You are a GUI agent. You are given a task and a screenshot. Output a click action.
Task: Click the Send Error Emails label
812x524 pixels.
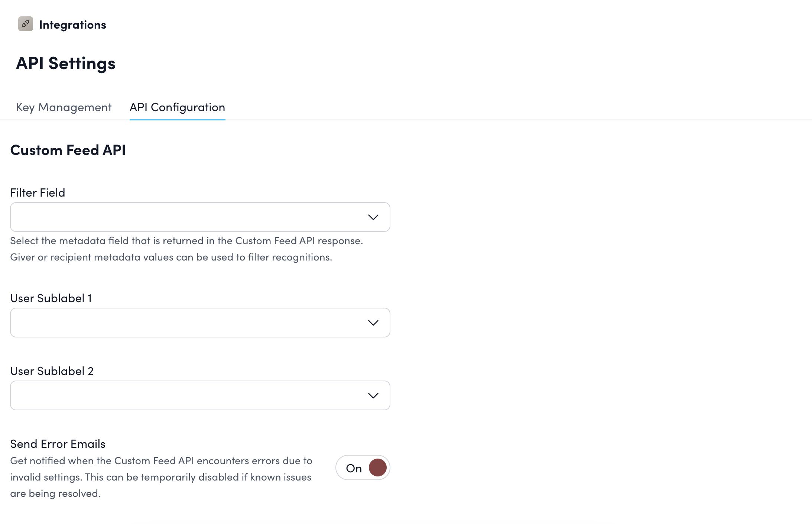(x=58, y=444)
